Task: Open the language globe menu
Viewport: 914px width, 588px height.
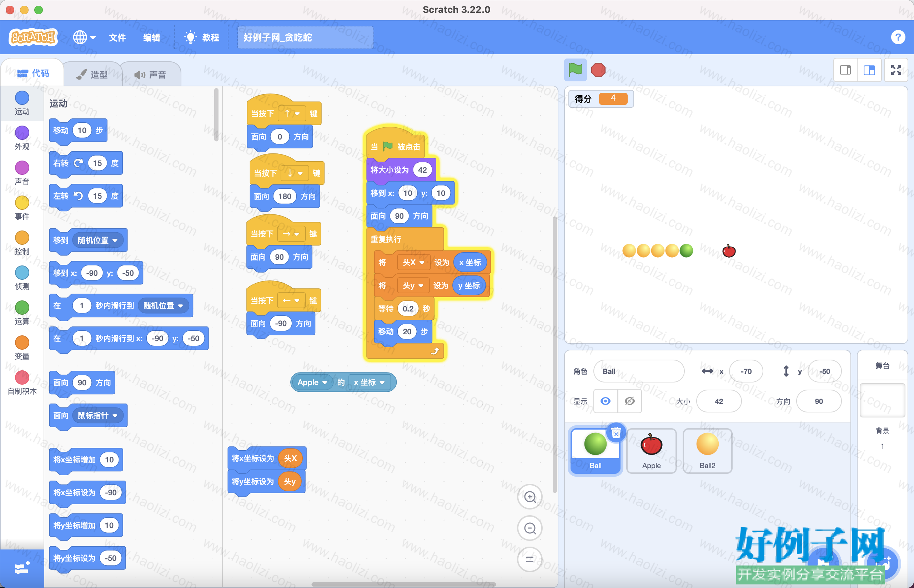Action: (x=84, y=37)
